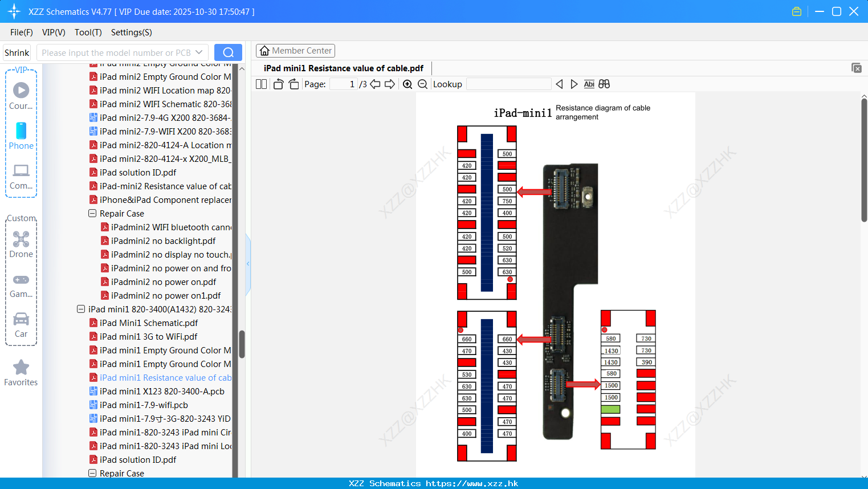Click the XZZ website link in status bar
The width and height of the screenshot is (868, 489).
[x=472, y=483]
